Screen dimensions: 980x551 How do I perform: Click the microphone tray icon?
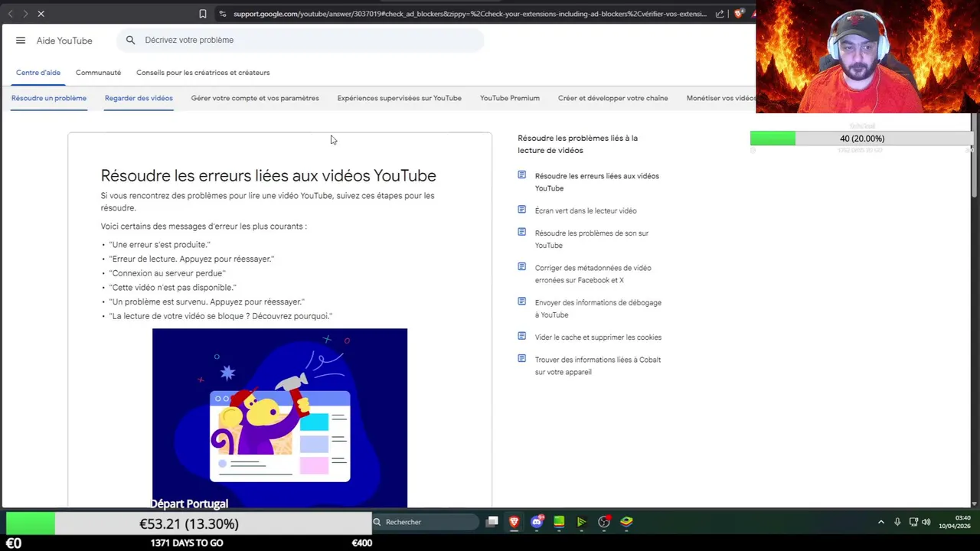point(897,522)
